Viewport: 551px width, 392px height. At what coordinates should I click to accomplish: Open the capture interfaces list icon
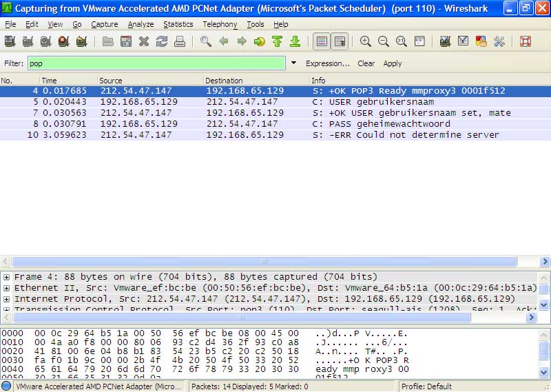[10, 41]
